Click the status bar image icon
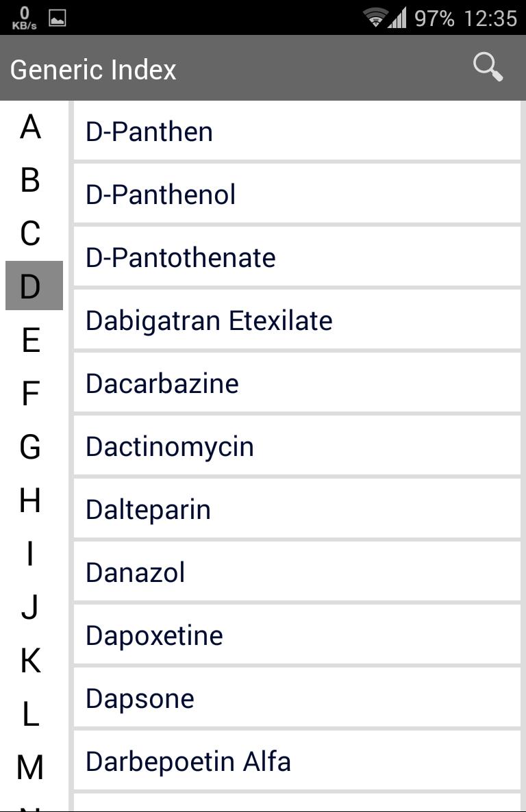 click(58, 18)
